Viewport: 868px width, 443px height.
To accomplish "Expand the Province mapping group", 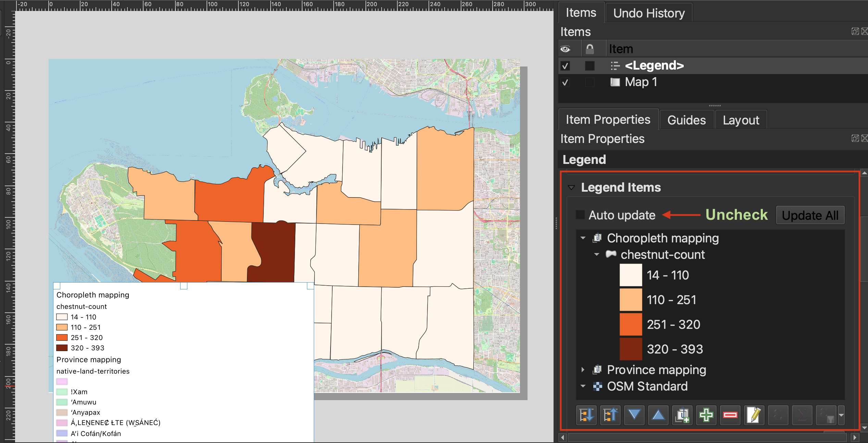I will (x=583, y=370).
